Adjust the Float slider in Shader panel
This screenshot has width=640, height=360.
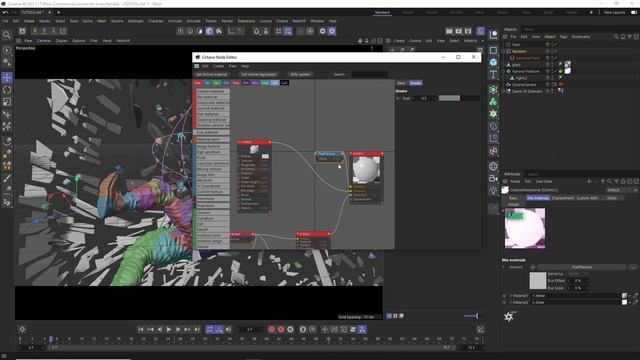(459, 98)
